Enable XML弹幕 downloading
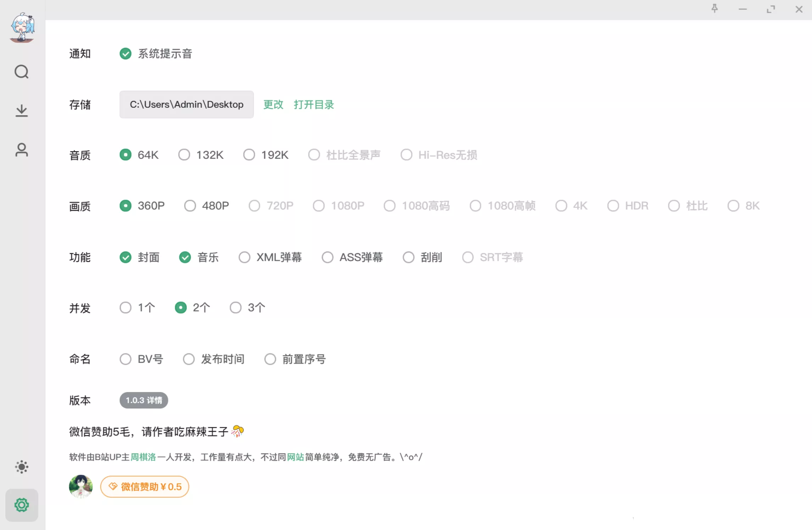The image size is (812, 530). coord(244,257)
